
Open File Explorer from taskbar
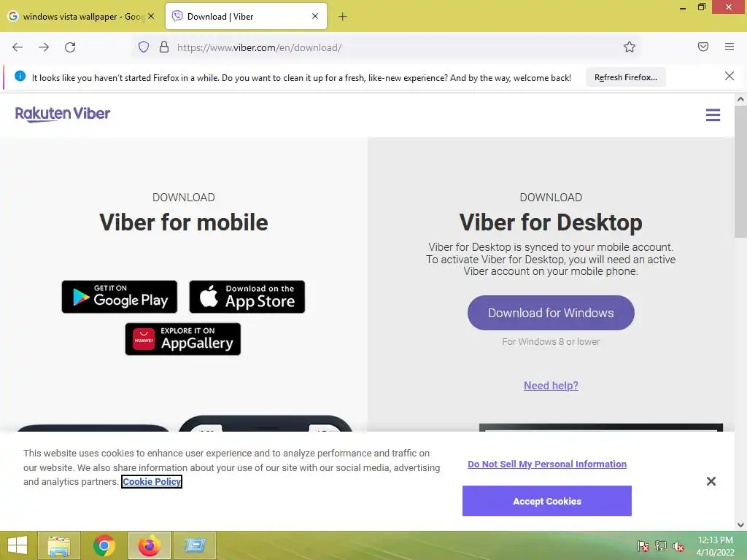59,545
